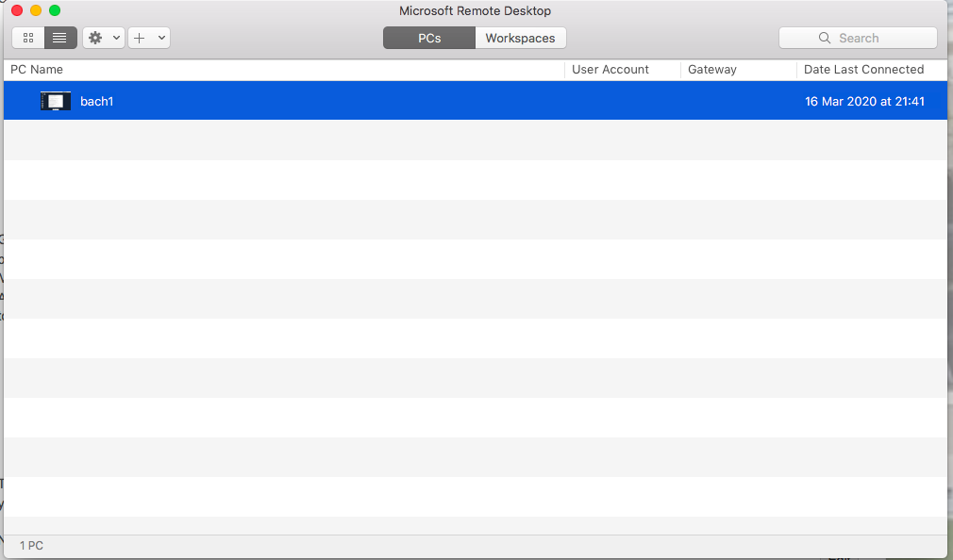Switch to the grid thumbnail view
The image size is (953, 560).
pos(28,38)
